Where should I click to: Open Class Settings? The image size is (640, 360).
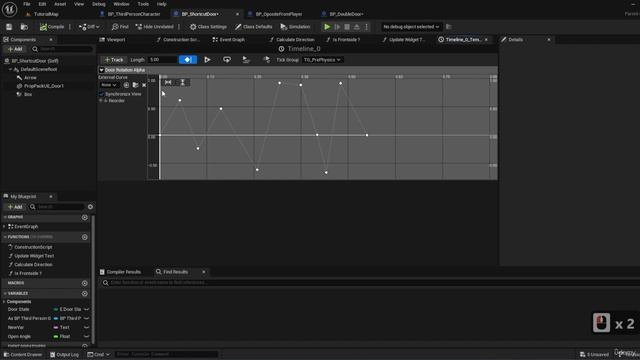208,27
